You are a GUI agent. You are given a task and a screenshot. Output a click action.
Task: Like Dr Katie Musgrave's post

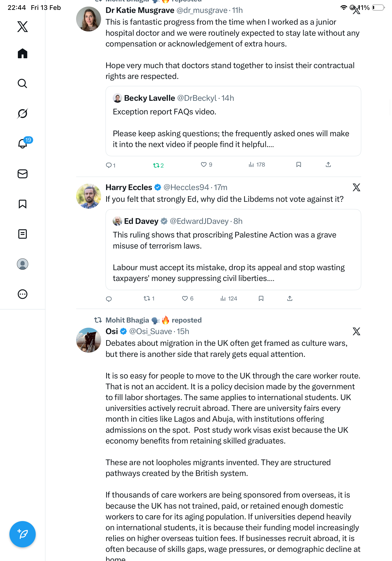[204, 165]
